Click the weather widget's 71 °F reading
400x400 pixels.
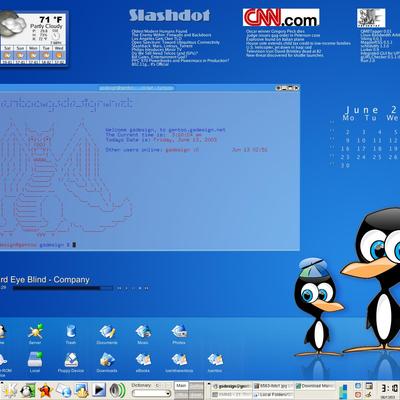click(x=51, y=20)
